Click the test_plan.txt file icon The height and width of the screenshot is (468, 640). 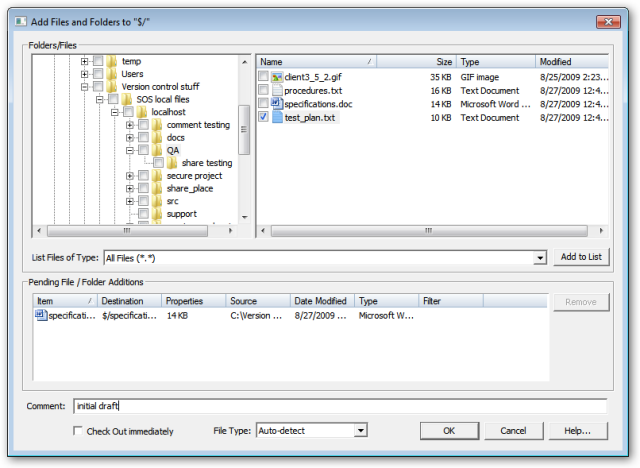click(277, 117)
